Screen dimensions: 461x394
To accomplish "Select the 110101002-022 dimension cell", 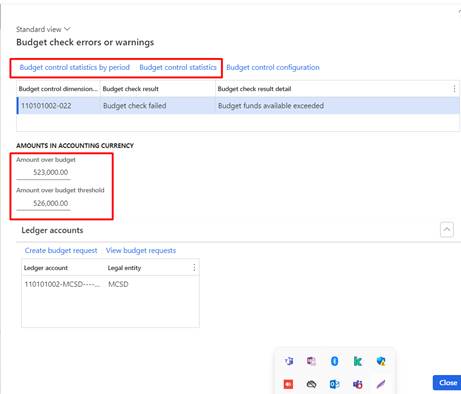I will 59,106.
